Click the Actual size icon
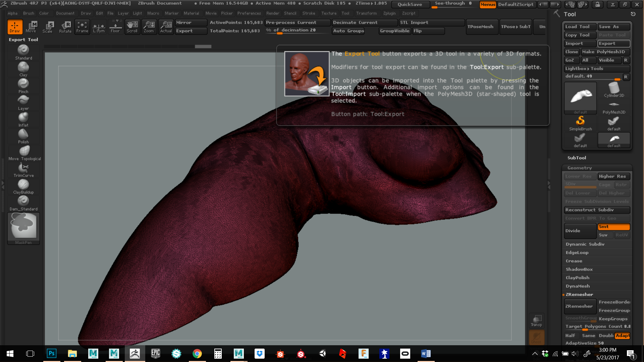The height and width of the screenshot is (362, 644). pyautogui.click(x=166, y=27)
